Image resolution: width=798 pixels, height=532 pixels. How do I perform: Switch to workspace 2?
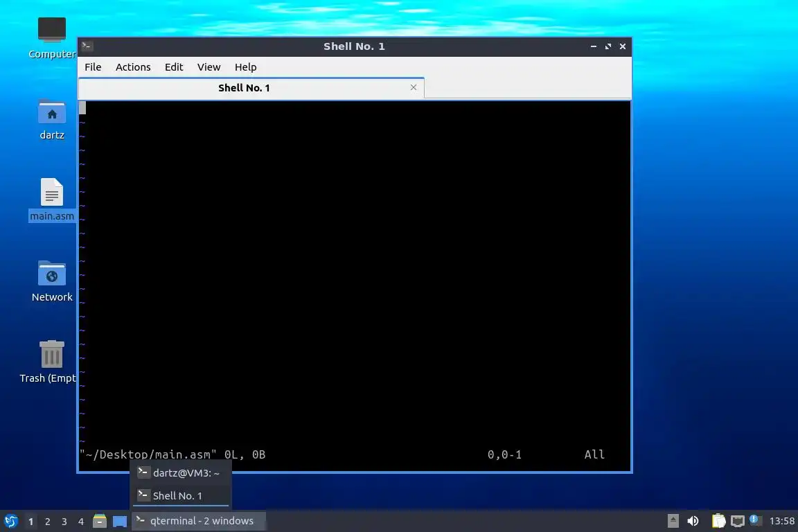point(47,522)
